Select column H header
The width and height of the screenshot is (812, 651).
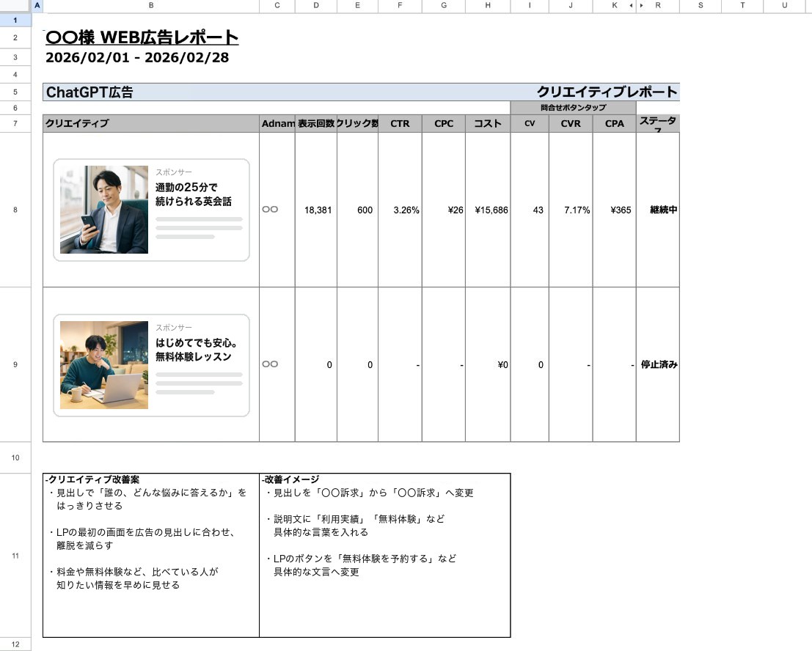tap(488, 6)
